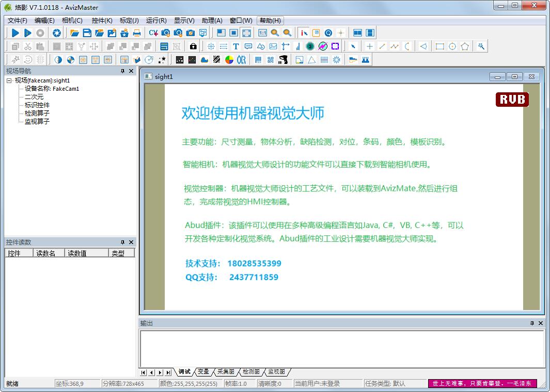
Task: Click the first-tab scroll arrow button
Action: pos(143,372)
